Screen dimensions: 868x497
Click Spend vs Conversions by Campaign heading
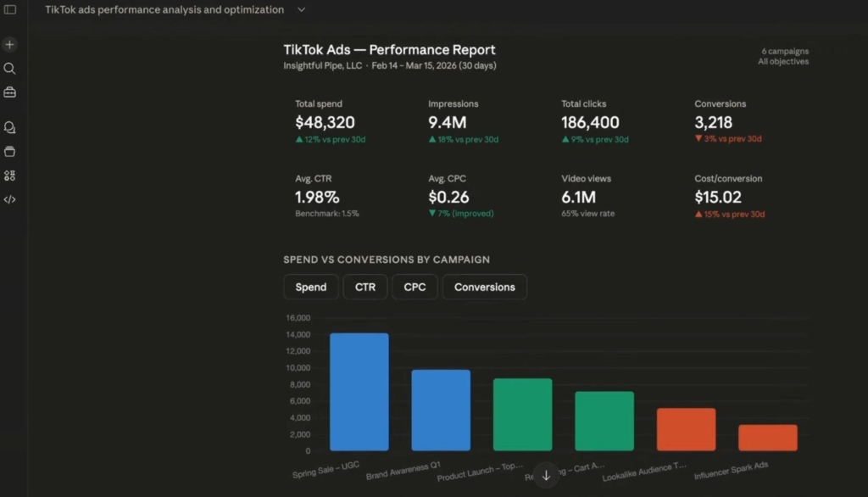(x=387, y=260)
